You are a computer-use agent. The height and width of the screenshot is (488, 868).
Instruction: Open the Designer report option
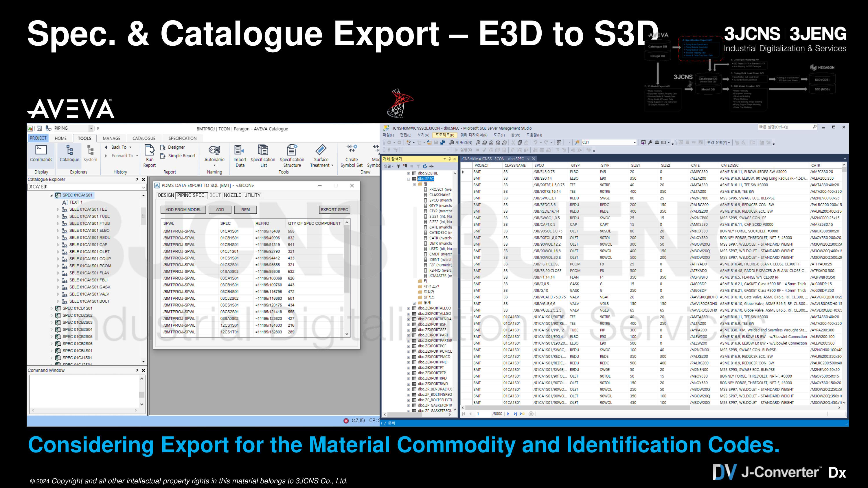click(172, 147)
